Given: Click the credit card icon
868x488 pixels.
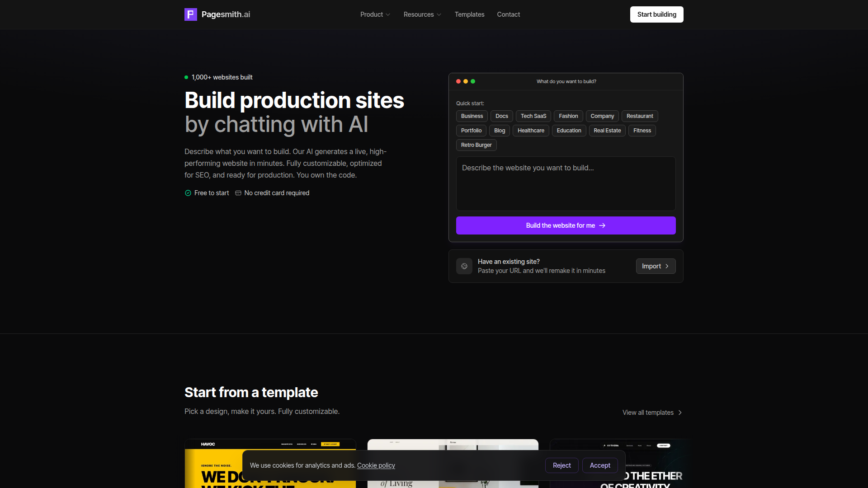Looking at the screenshot, I should pos(238,193).
